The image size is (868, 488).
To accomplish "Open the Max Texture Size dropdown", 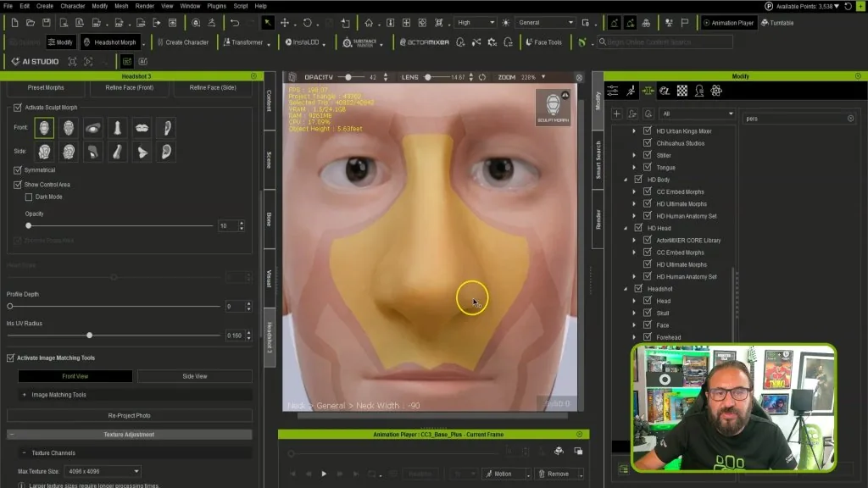I will coord(103,471).
